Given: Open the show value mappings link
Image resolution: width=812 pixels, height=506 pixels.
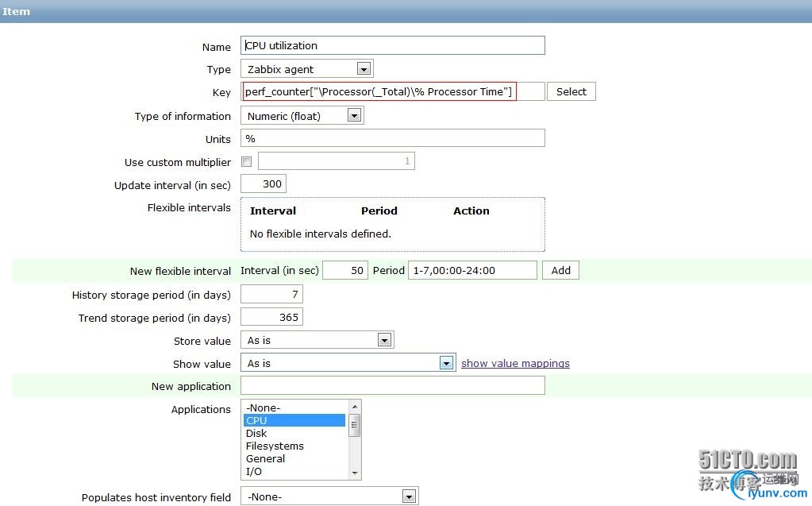Looking at the screenshot, I should 515,364.
